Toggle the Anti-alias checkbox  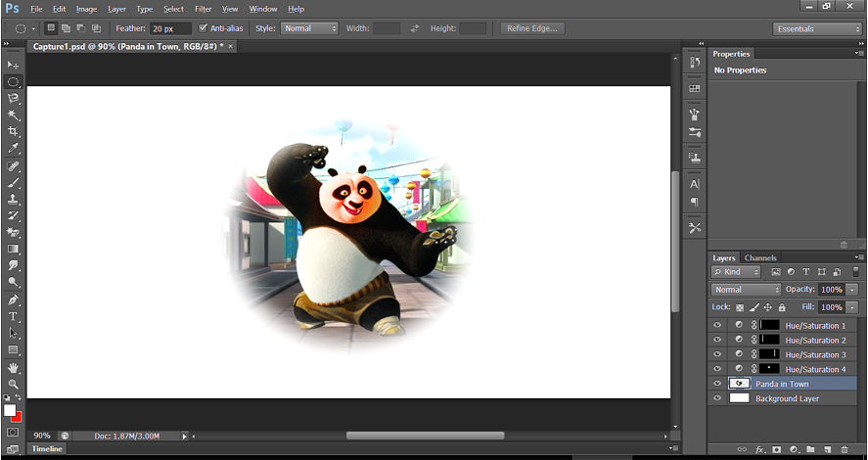203,28
